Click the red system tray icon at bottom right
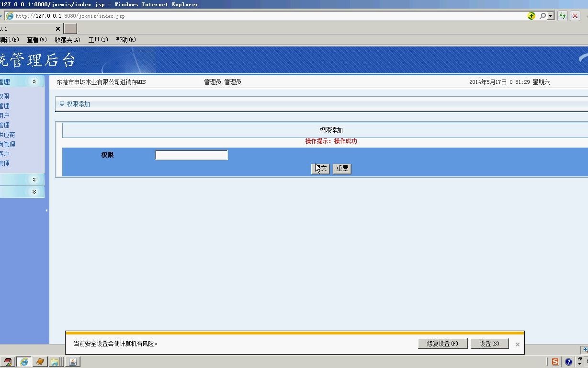 [555, 362]
